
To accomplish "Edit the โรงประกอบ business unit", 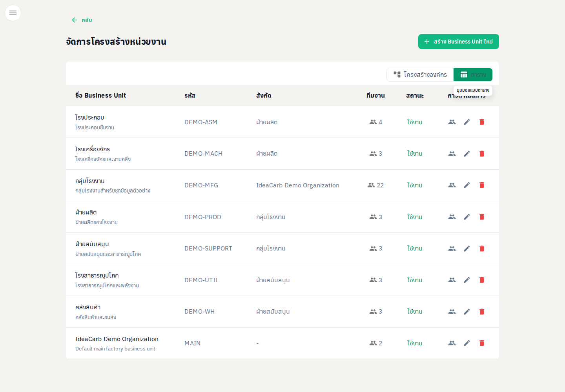I will 467,122.
